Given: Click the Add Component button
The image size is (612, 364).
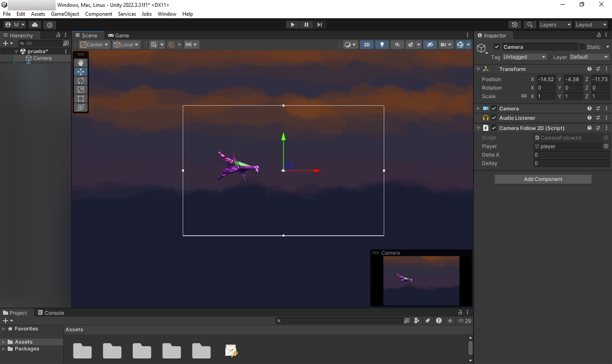Looking at the screenshot, I should (x=543, y=179).
